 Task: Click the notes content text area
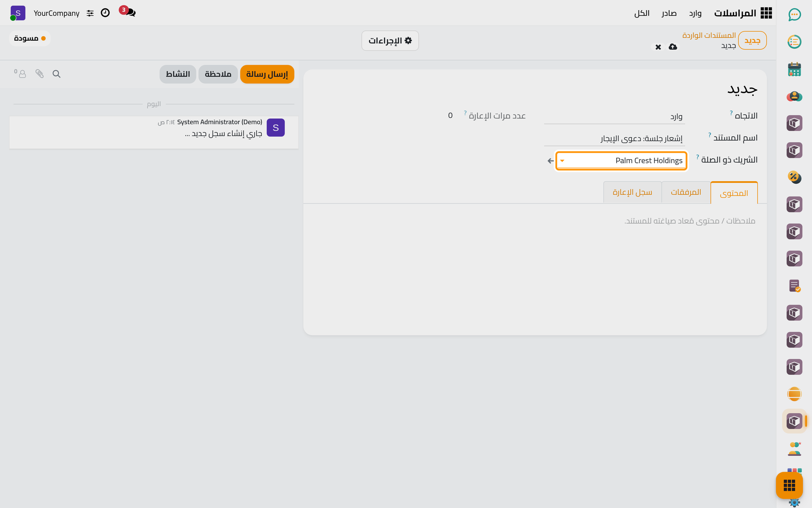click(535, 221)
